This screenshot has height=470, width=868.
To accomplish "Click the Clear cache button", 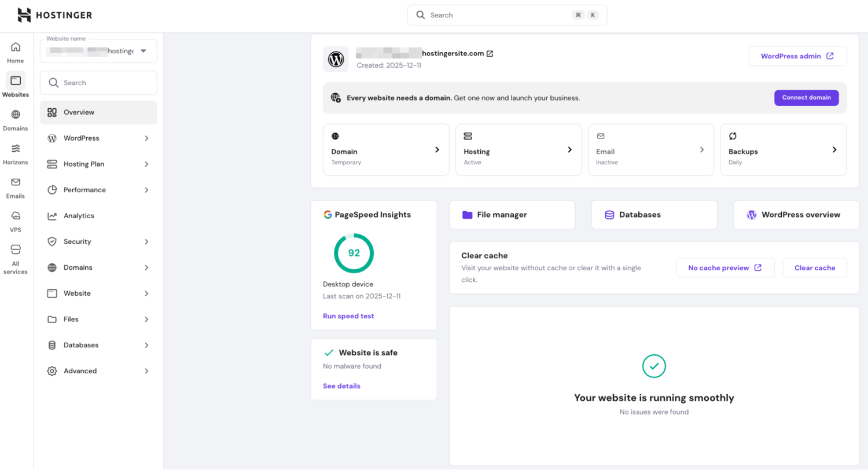I will [x=815, y=268].
